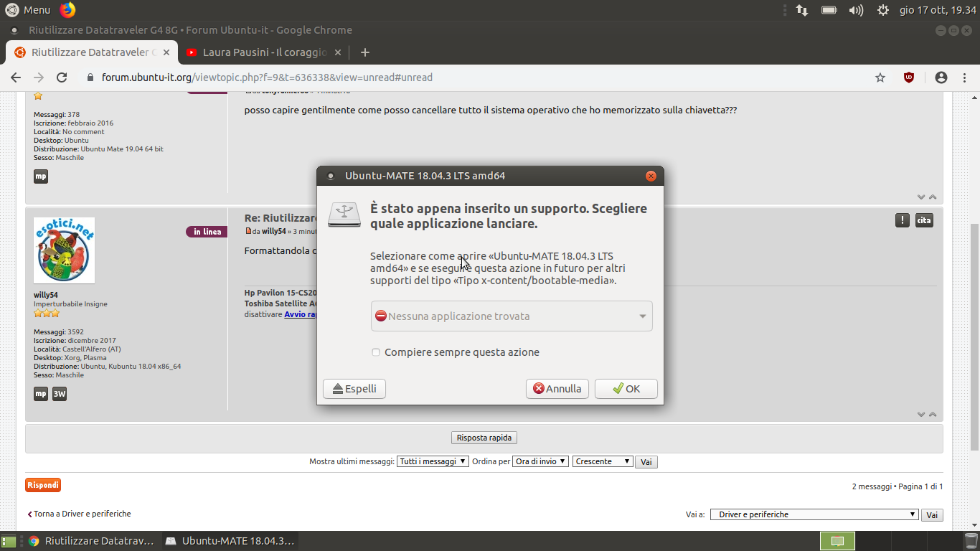
Task: Close the Laura Pausini tab
Action: click(x=337, y=52)
